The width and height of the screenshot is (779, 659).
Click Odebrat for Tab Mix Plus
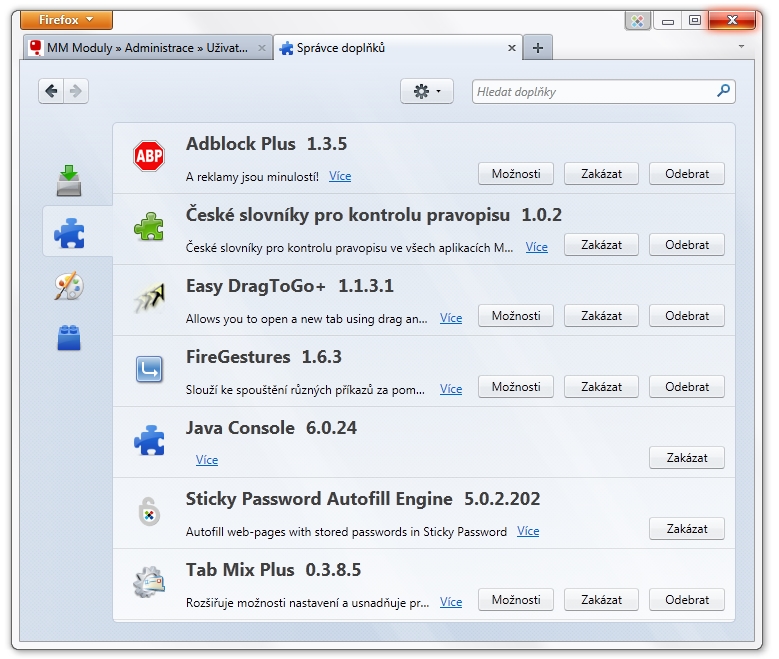[x=687, y=600]
